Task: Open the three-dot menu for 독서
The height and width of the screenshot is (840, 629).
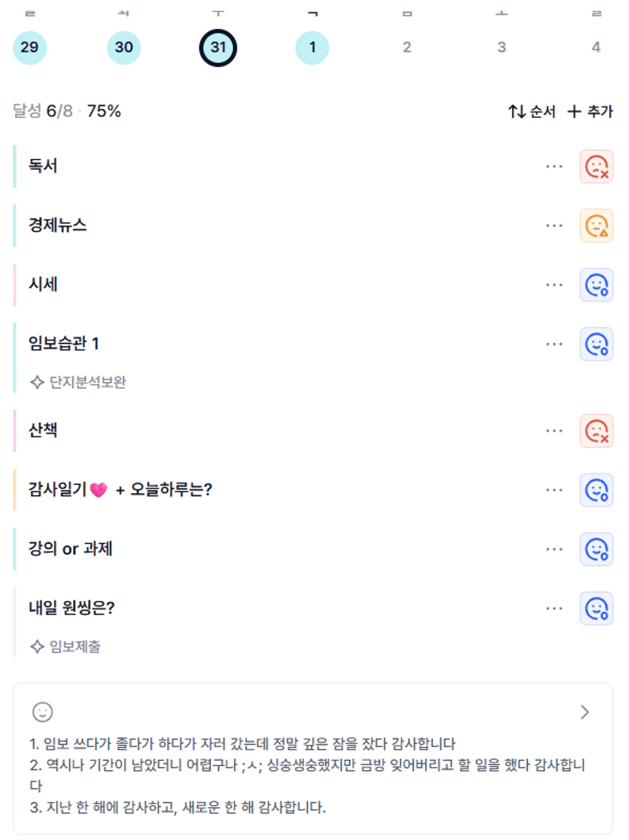Action: 554,167
